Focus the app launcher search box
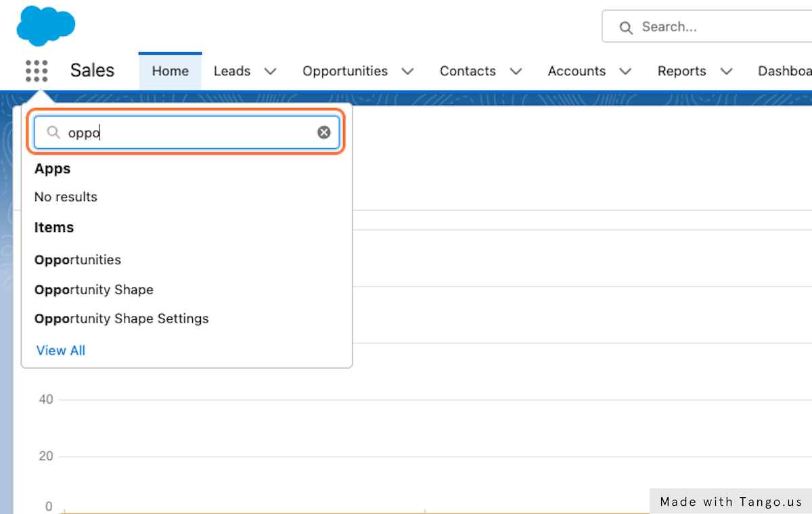The height and width of the screenshot is (514, 812). (x=189, y=133)
